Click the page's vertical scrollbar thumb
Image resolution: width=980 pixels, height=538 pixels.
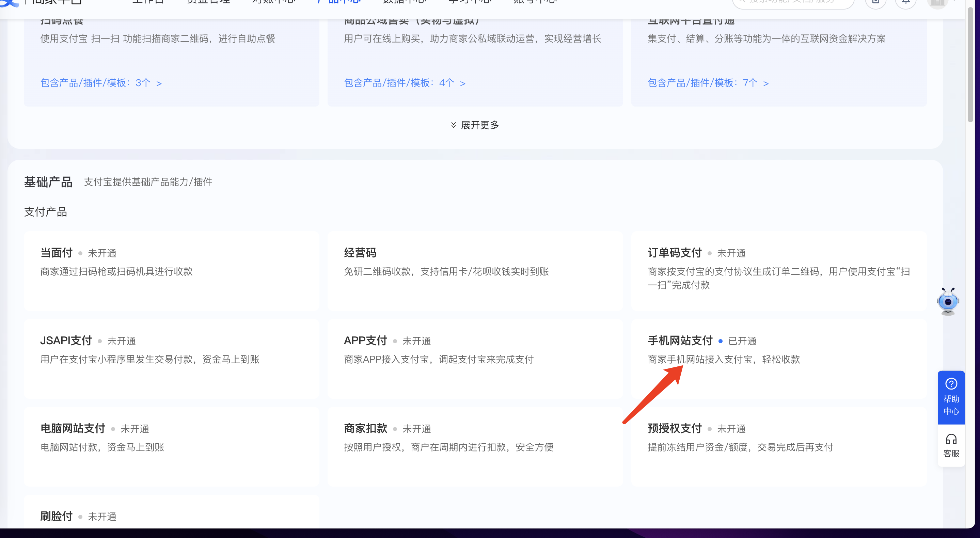coord(970,65)
